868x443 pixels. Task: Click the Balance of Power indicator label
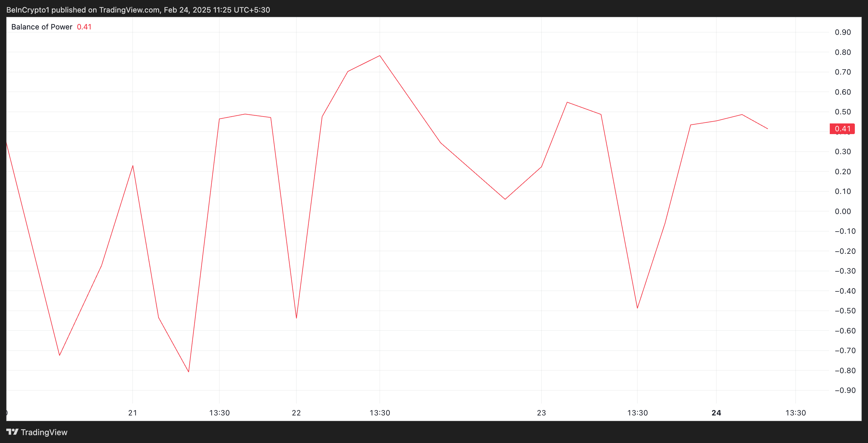click(x=41, y=27)
